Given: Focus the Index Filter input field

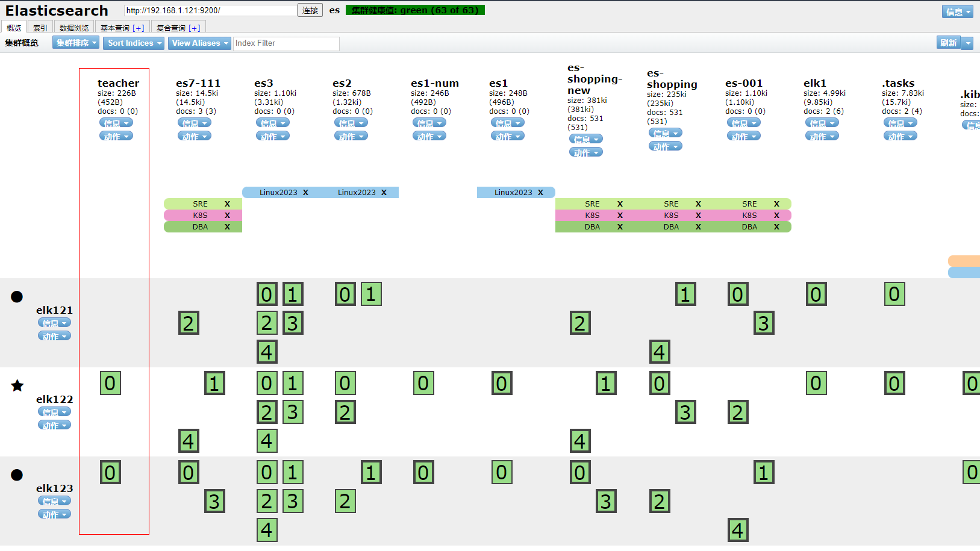Looking at the screenshot, I should pyautogui.click(x=286, y=43).
